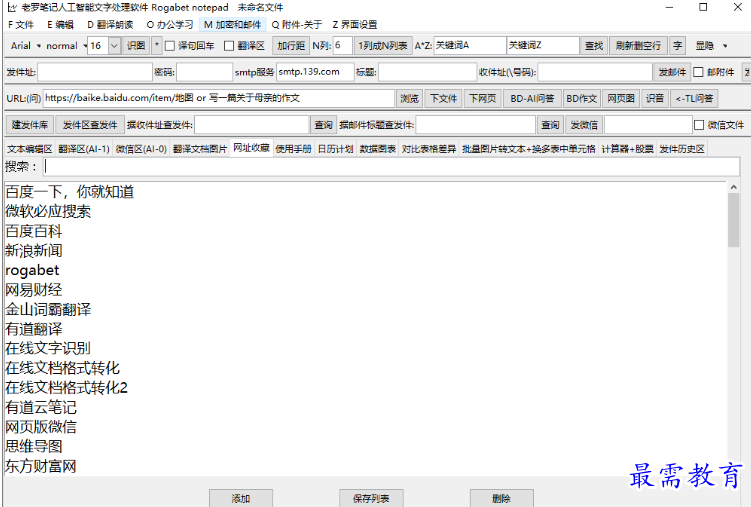
Task: Click the 查询 button after 据邮件标题查发件
Action: tap(550, 125)
